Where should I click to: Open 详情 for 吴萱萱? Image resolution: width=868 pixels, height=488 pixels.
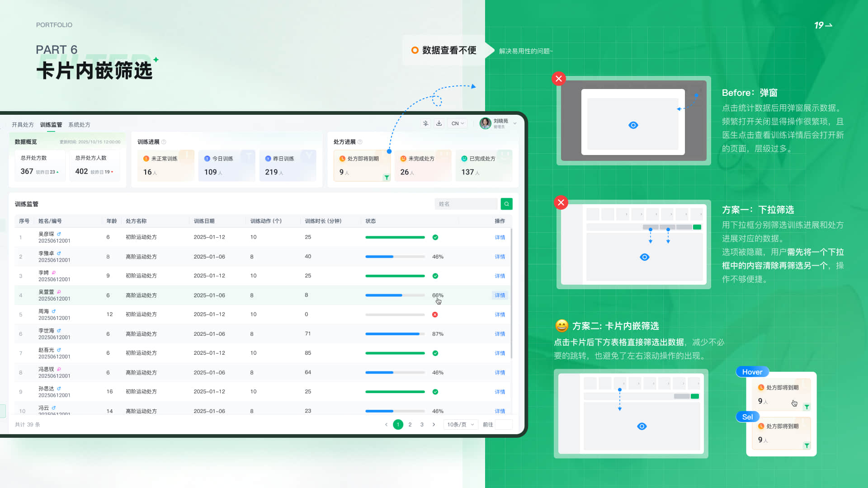click(500, 295)
